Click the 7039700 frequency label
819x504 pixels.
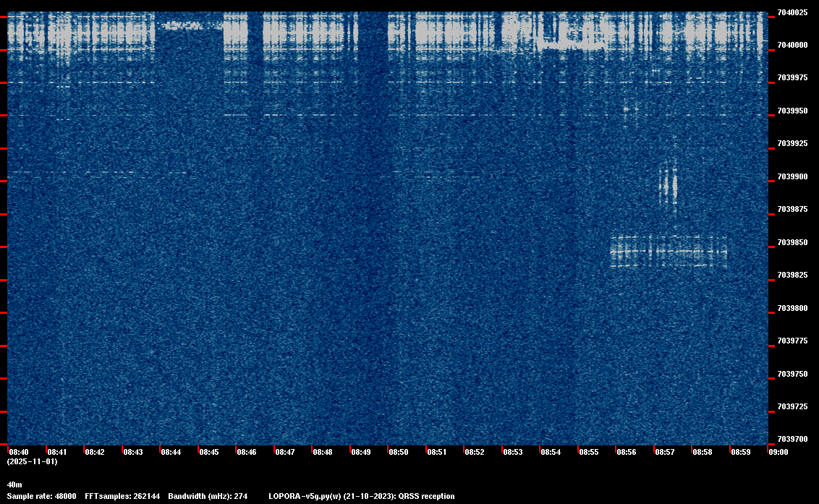[x=792, y=439]
